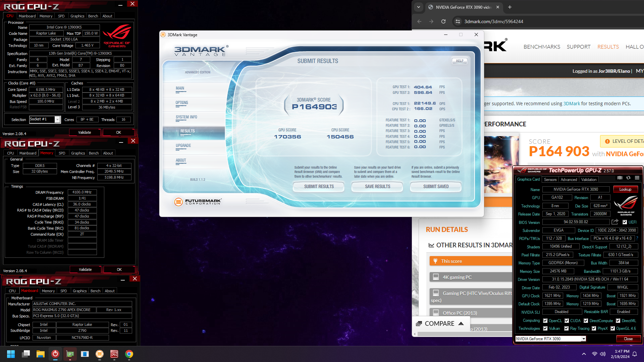Click the Close button in GPU-Z
The width and height of the screenshot is (644, 362).
pyautogui.click(x=628, y=339)
